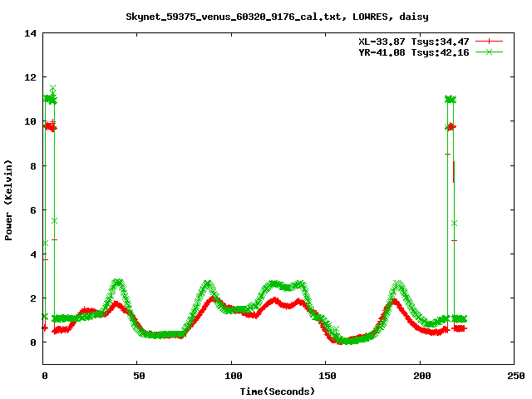
Task: Click the 'Time(Seconds)' x-axis label
Action: pos(277,392)
